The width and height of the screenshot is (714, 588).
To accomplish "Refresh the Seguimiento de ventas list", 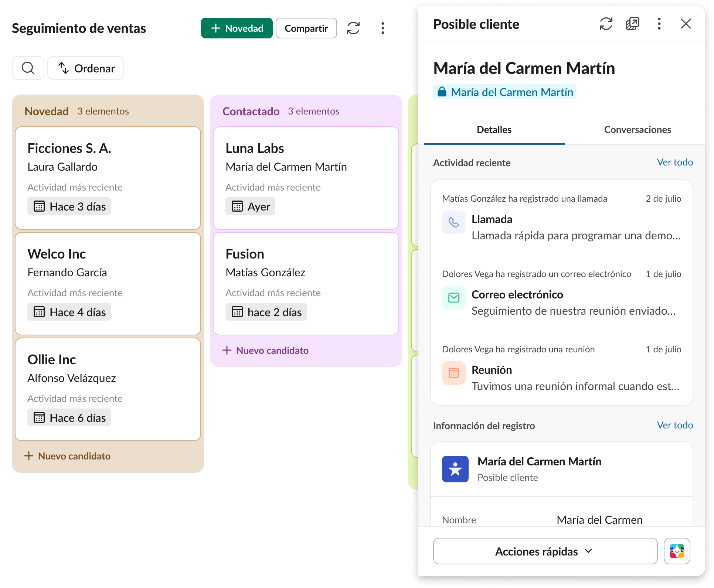I will coord(353,28).
